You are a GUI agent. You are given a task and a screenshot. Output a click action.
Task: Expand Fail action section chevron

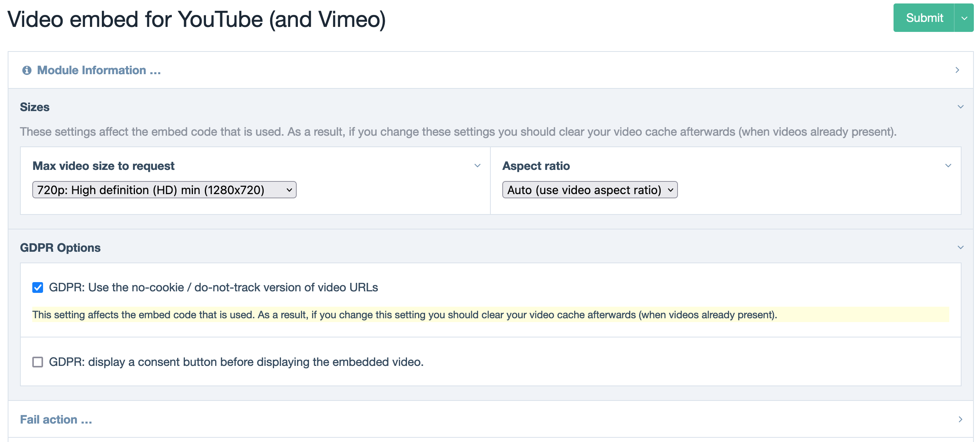(x=960, y=419)
